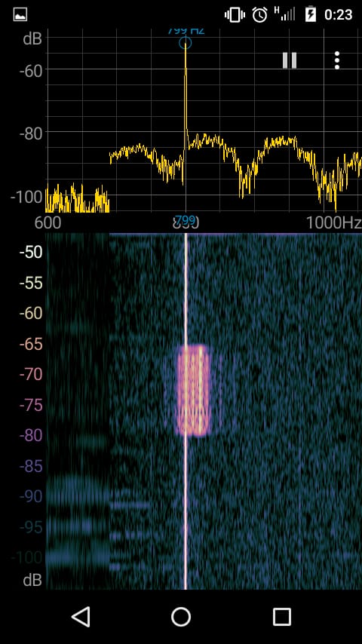Tap the vertical white line in spectrogram
362x644 pixels.
(186, 411)
